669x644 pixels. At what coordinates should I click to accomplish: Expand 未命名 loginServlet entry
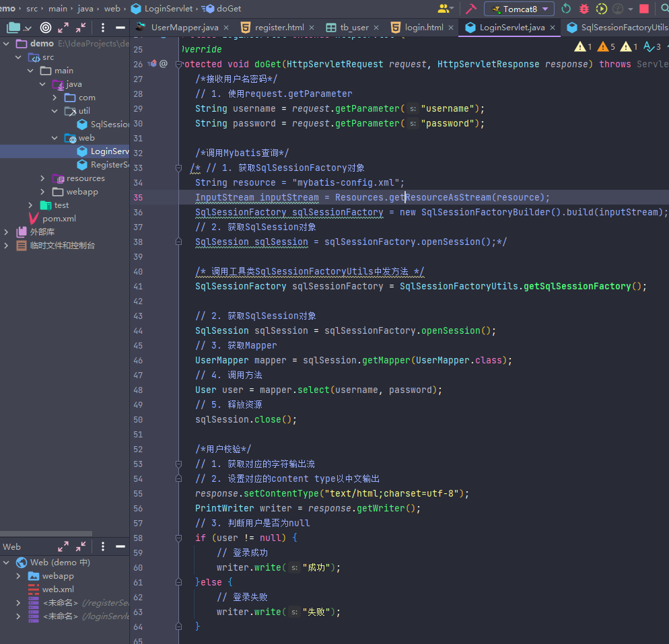coord(18,616)
